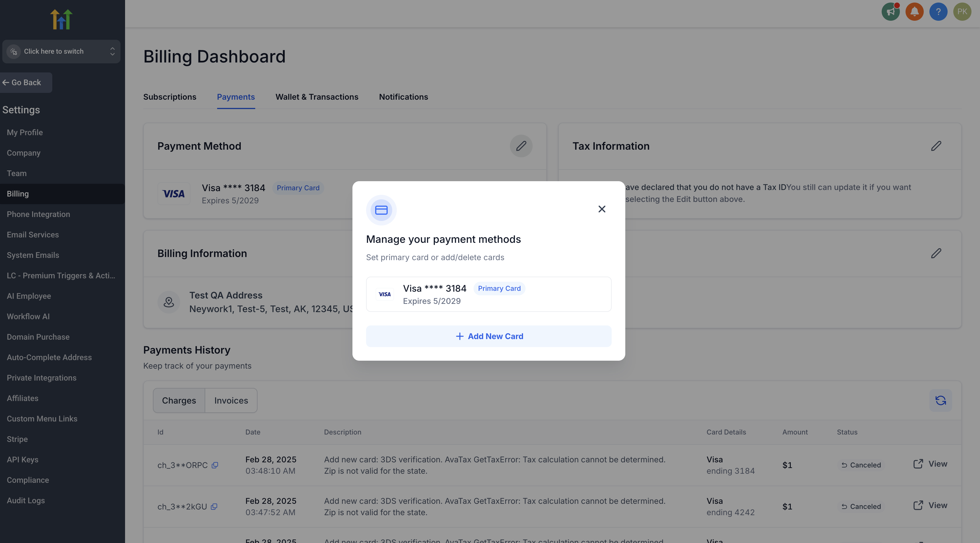Edit Payment Method with the pencil icon
The height and width of the screenshot is (543, 980).
coord(521,146)
